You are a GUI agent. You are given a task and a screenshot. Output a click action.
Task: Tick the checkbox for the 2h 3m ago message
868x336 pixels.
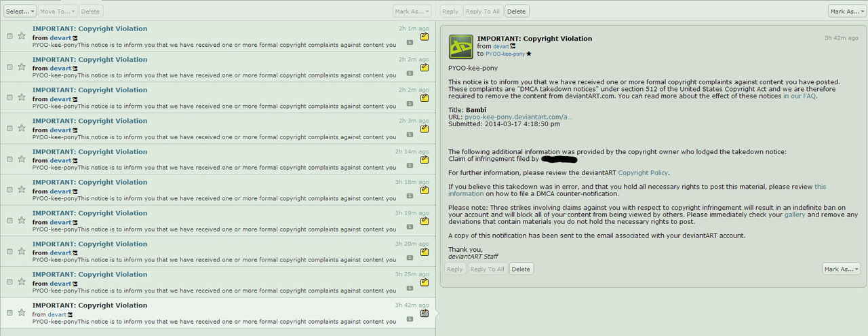tap(9, 128)
